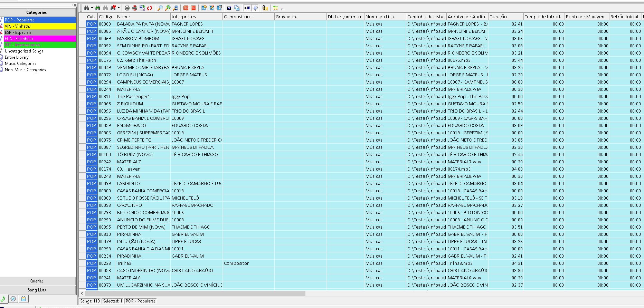The width and height of the screenshot is (644, 308).
Task: Select the row MARROM BOMBOM
Action: pos(361,38)
